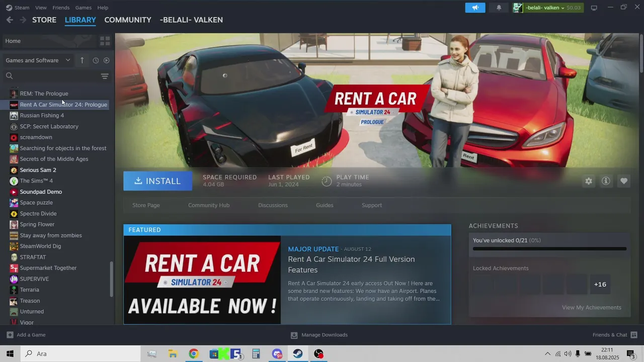Open the Friends & Chat icon
Viewport: 644px width, 362px height.
tap(634, 335)
